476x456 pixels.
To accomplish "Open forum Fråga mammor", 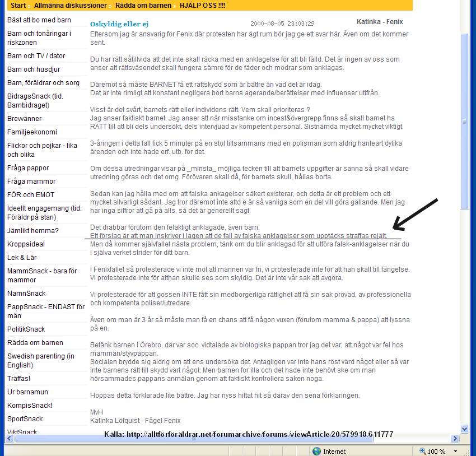I will [31, 182].
